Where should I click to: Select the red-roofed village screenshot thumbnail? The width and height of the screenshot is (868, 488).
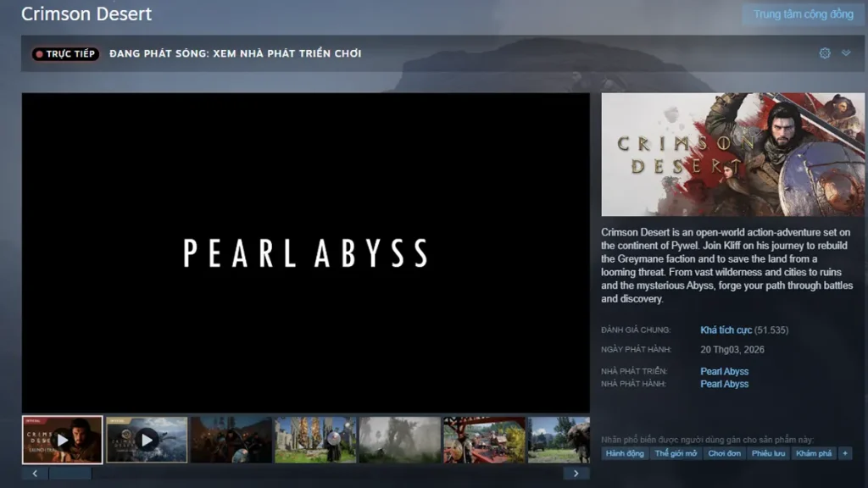(x=484, y=440)
